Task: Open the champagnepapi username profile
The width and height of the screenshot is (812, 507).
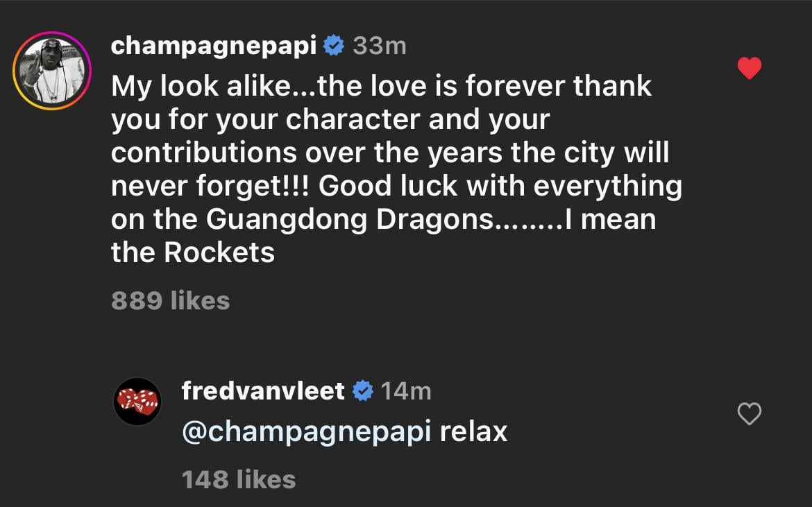Action: click(214, 46)
